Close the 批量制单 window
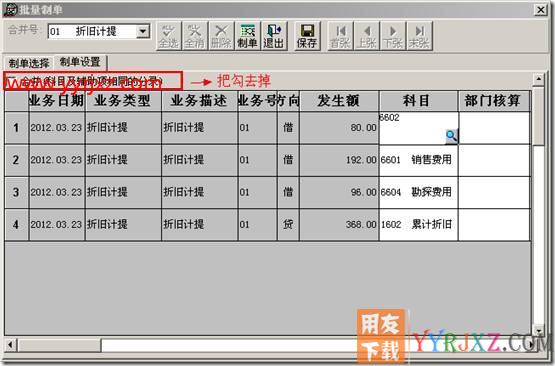555x366 pixels. [540, 10]
